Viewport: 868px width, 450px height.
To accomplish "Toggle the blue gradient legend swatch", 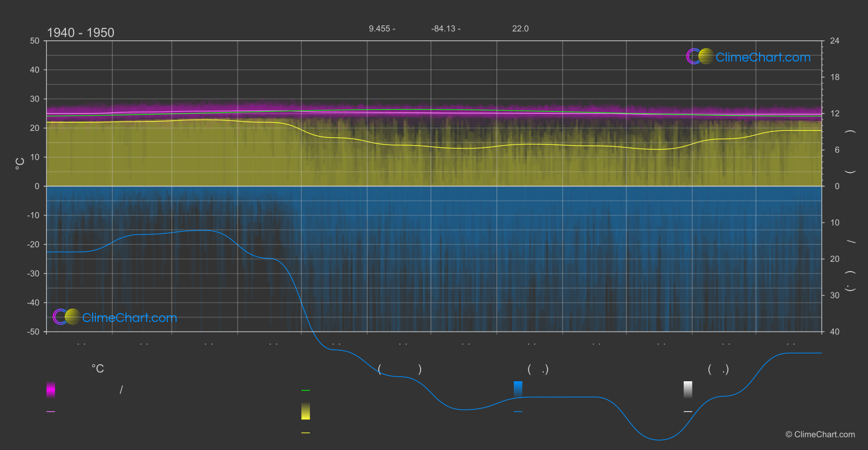I will [x=518, y=389].
